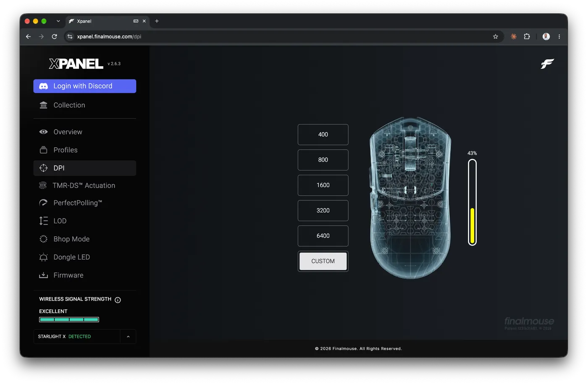
Task: Click the Bhop Mode dotted circle icon
Action: click(43, 239)
